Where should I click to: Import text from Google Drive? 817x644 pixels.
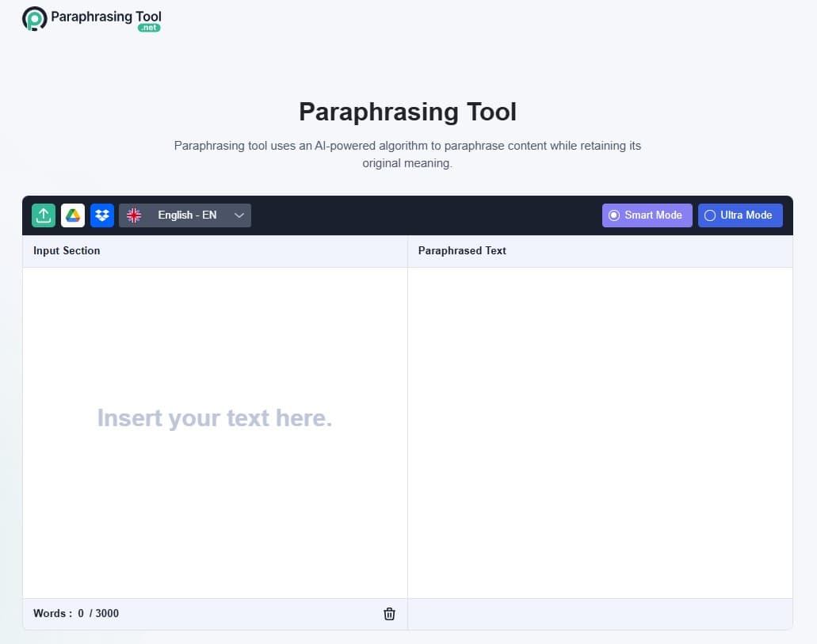coord(73,215)
